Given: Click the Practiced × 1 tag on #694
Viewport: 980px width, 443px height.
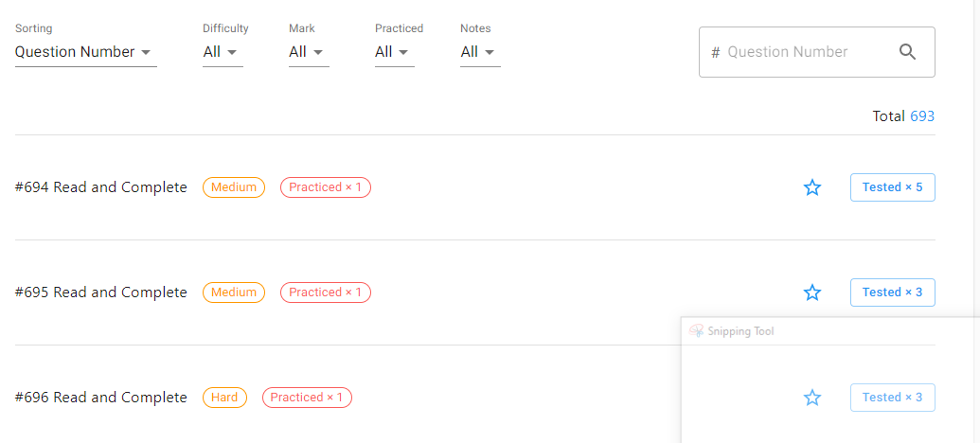Looking at the screenshot, I should pos(325,187).
